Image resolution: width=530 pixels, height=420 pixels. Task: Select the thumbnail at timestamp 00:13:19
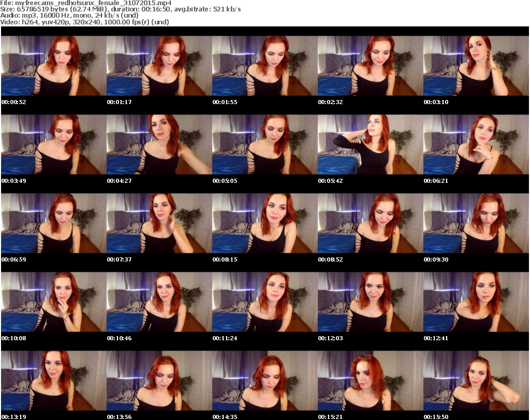pos(54,381)
